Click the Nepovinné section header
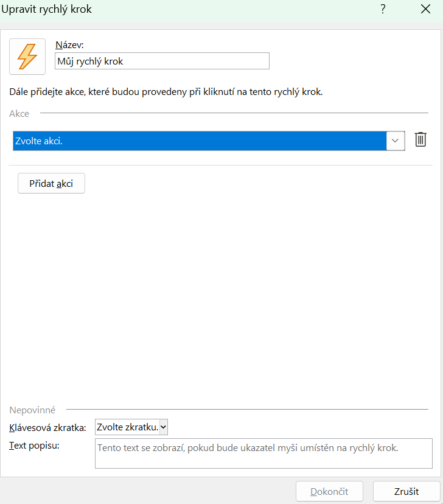Screen dimensions: 443x504 coord(32,410)
